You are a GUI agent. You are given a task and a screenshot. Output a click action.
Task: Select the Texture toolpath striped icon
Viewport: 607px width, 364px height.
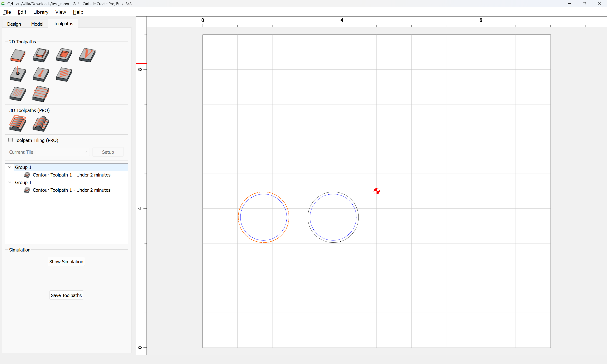click(x=64, y=75)
